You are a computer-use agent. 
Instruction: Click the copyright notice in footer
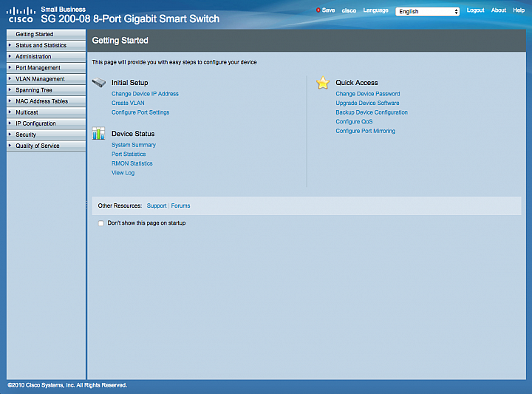(67, 385)
